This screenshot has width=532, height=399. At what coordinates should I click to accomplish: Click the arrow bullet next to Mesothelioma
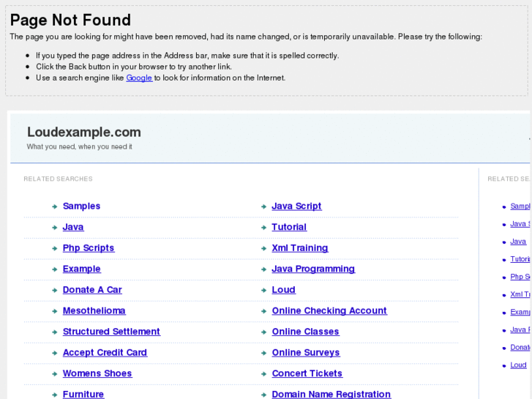coord(55,311)
